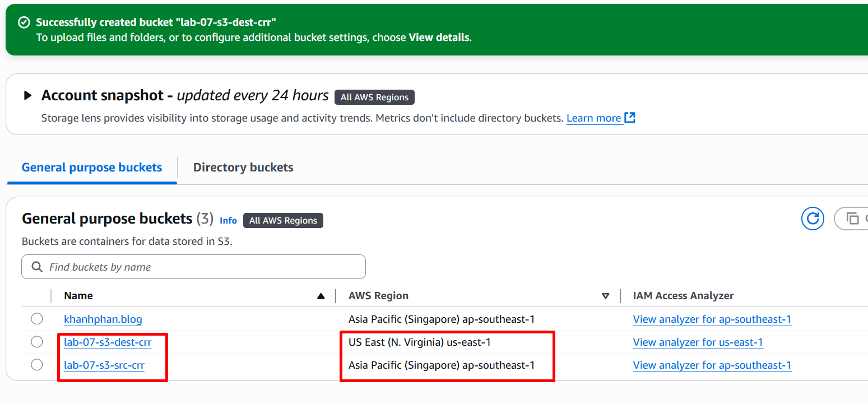Click the Successfully created bucket message text
Image resolution: width=868 pixels, height=404 pixels.
click(x=156, y=22)
